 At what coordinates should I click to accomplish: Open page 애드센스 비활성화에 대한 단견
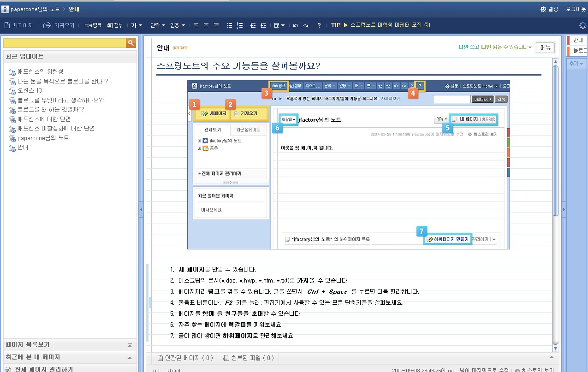[56, 128]
